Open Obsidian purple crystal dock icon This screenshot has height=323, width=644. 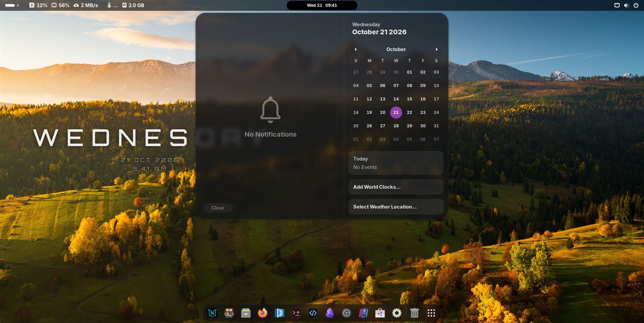pos(330,313)
